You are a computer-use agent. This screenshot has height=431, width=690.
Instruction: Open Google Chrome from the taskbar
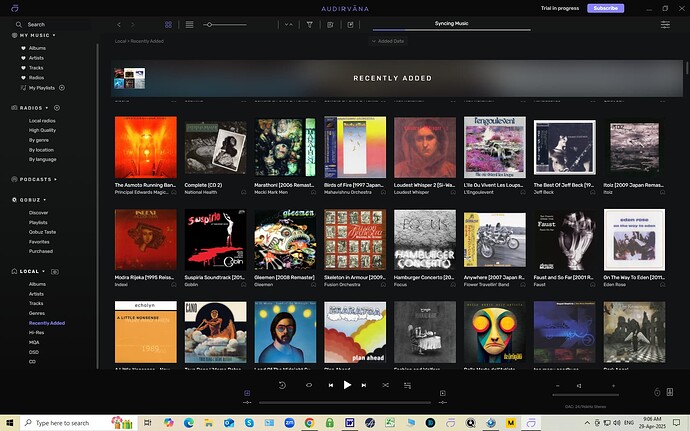tap(309, 423)
